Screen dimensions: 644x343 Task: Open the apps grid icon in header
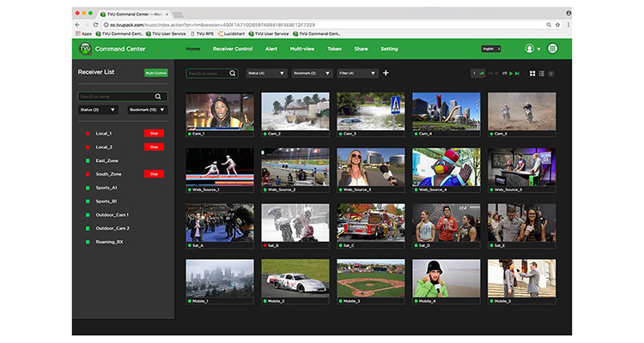point(552,49)
